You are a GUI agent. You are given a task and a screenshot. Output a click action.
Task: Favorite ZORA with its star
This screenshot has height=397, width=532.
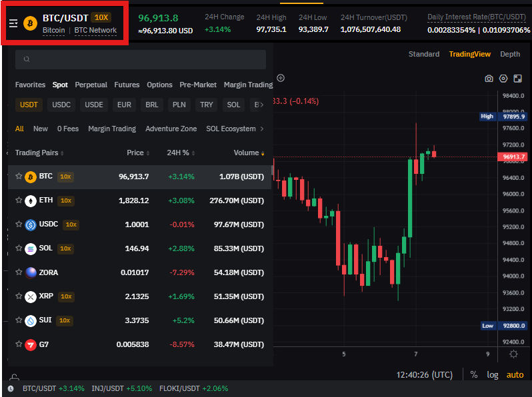19,272
